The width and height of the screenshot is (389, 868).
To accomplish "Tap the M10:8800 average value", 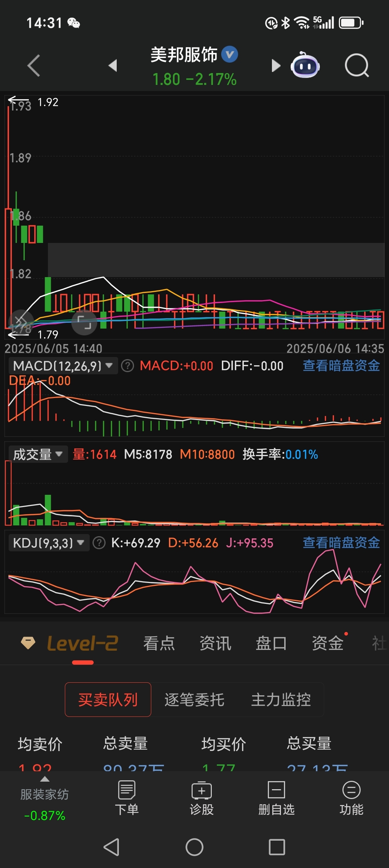I will click(x=207, y=455).
